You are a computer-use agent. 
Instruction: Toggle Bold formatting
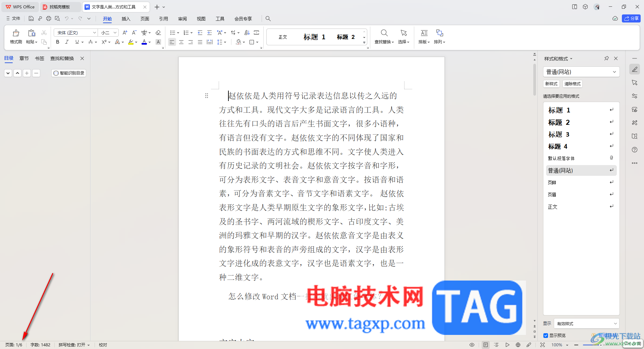click(x=58, y=42)
